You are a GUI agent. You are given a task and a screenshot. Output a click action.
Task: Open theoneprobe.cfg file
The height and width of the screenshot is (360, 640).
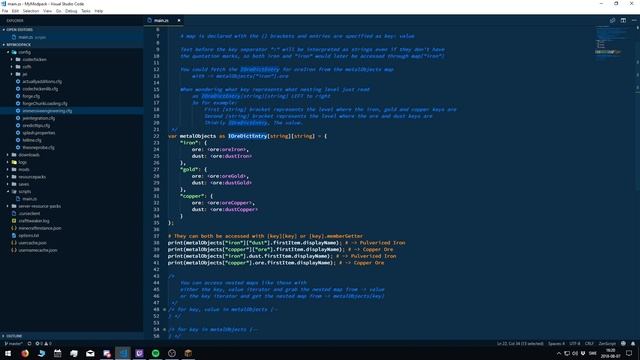[38, 148]
